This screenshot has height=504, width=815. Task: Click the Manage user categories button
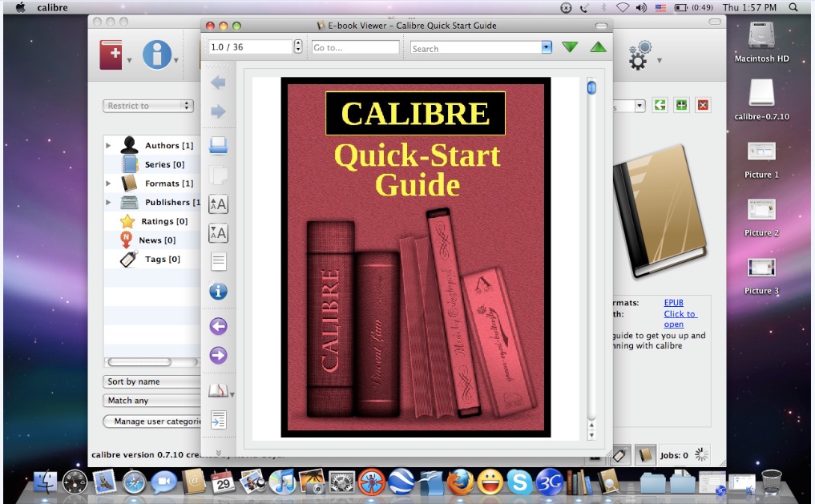[x=153, y=421]
